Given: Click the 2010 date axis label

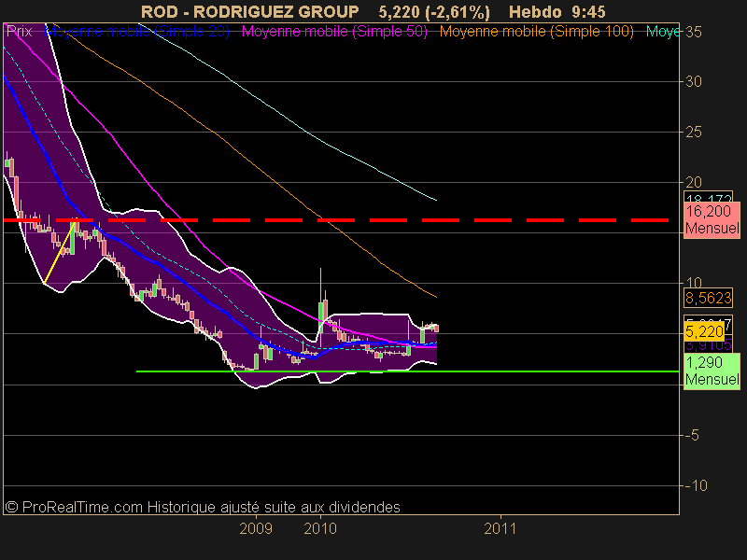Looking at the screenshot, I should [320, 528].
